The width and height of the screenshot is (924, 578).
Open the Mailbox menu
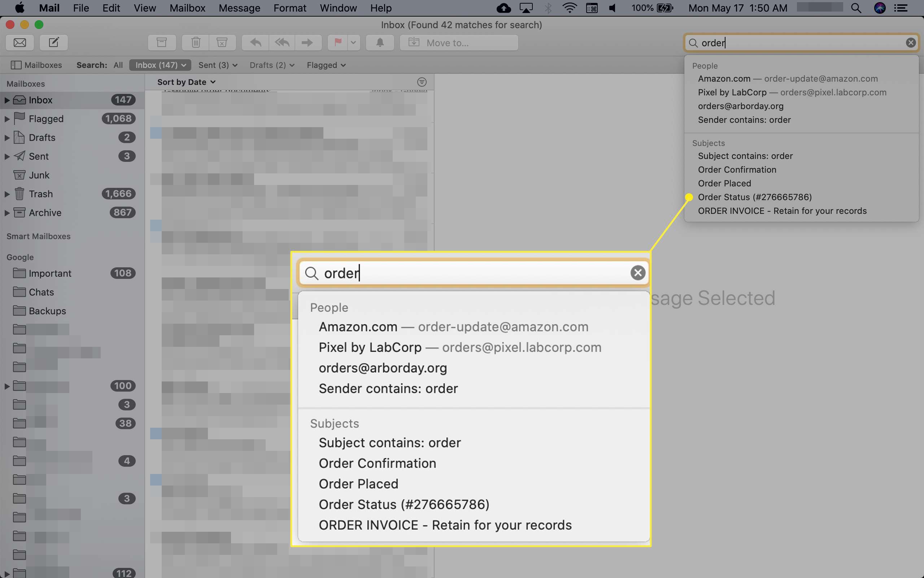tap(187, 8)
